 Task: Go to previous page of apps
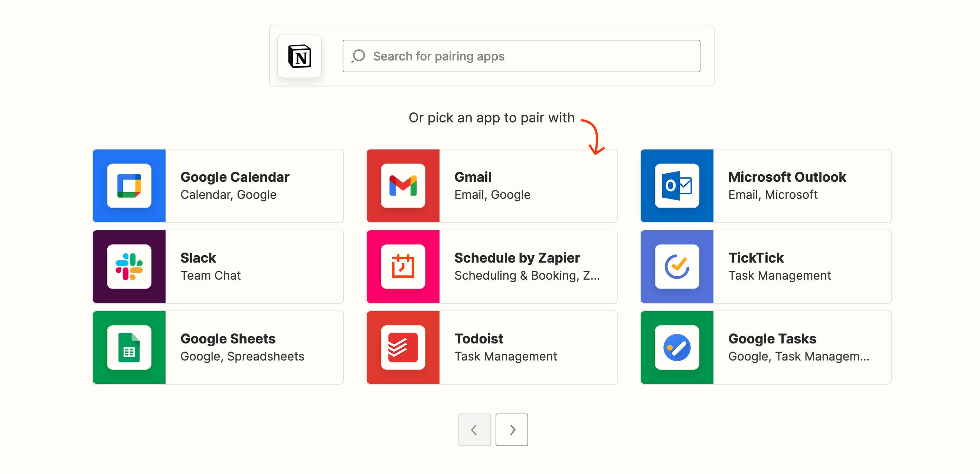474,429
